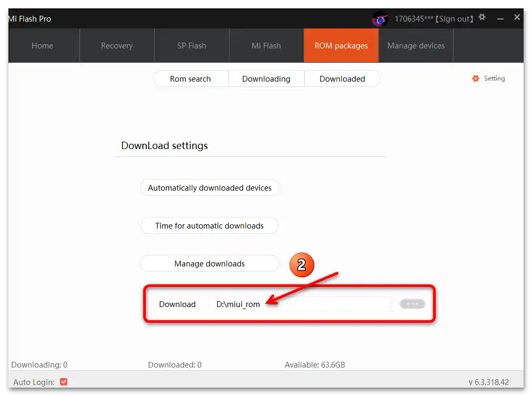The image size is (532, 396).
Task: Click the 1706345*** account name
Action: pyautogui.click(x=414, y=19)
